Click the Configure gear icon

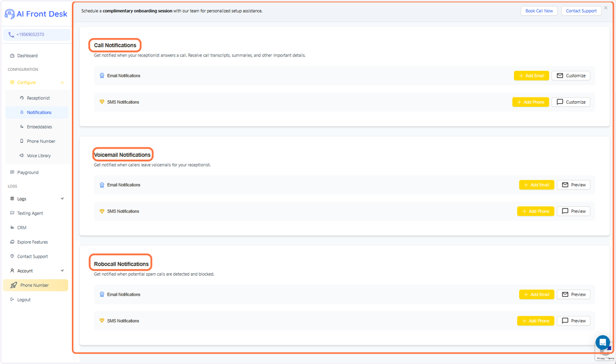[12, 82]
